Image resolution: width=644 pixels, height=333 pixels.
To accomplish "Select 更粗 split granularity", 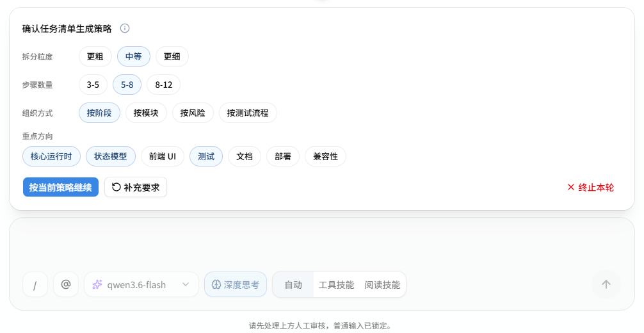I will tap(95, 56).
